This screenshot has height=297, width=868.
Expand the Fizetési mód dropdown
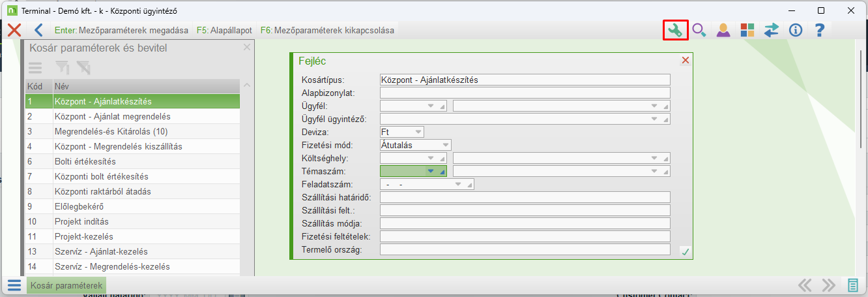tap(445, 145)
